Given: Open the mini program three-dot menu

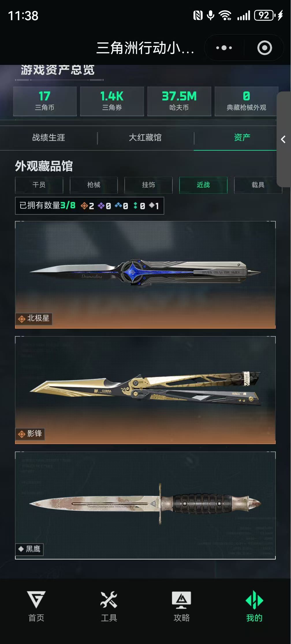Looking at the screenshot, I should [224, 48].
